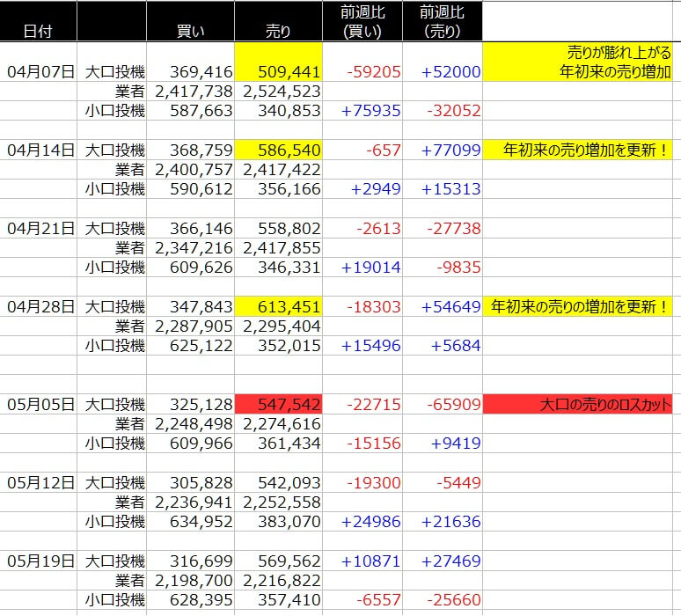This screenshot has height=616, width=681.
Task: Click the value -32052
Action: click(x=454, y=111)
